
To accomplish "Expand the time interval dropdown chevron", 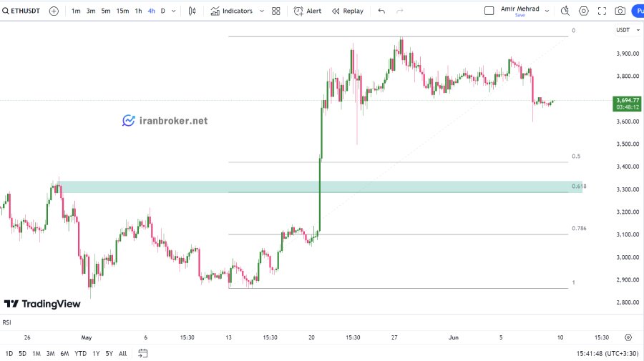I will pyautogui.click(x=174, y=11).
